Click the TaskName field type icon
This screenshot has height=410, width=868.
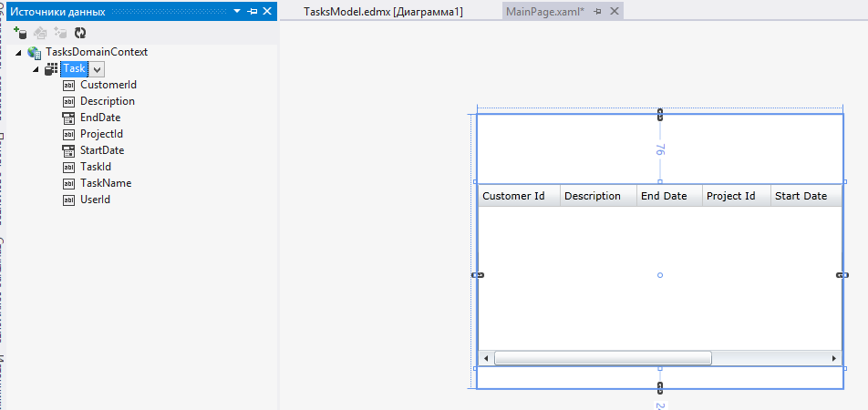pos(68,183)
